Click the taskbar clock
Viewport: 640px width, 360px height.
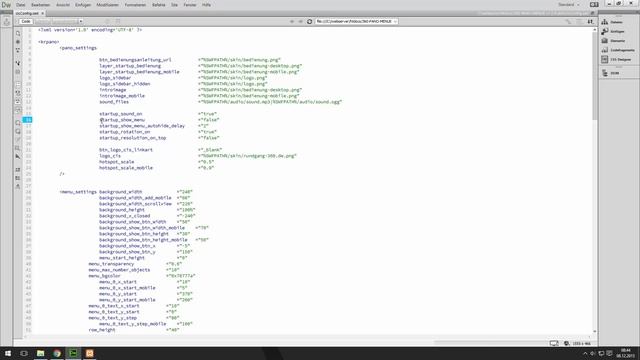(625, 353)
